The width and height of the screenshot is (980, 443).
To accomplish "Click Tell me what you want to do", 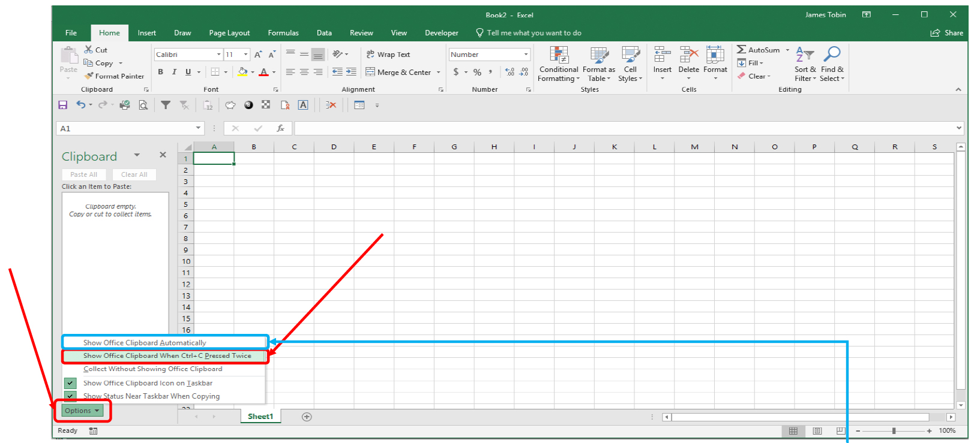I will tap(529, 33).
